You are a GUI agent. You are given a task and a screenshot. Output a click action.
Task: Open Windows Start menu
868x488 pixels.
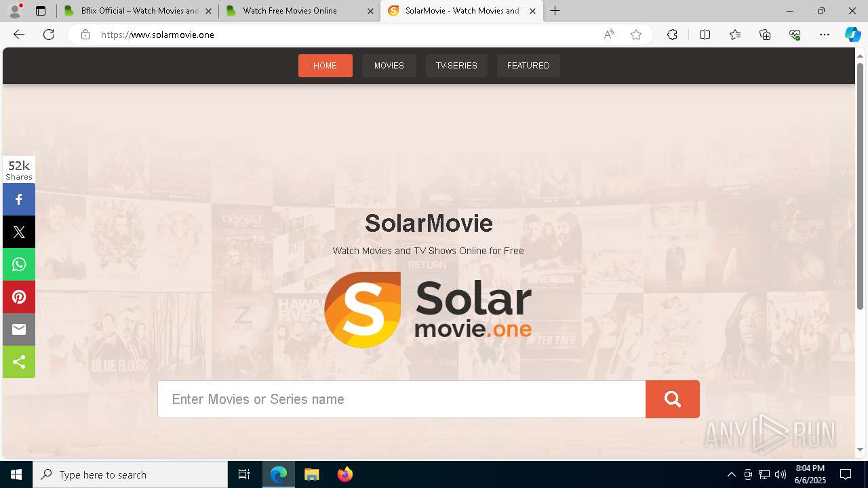pos(16,474)
